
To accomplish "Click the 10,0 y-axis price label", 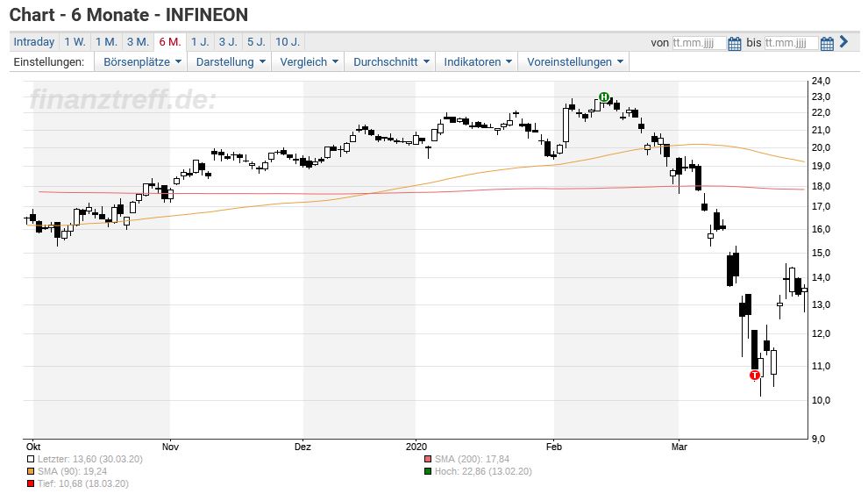I will (x=821, y=400).
